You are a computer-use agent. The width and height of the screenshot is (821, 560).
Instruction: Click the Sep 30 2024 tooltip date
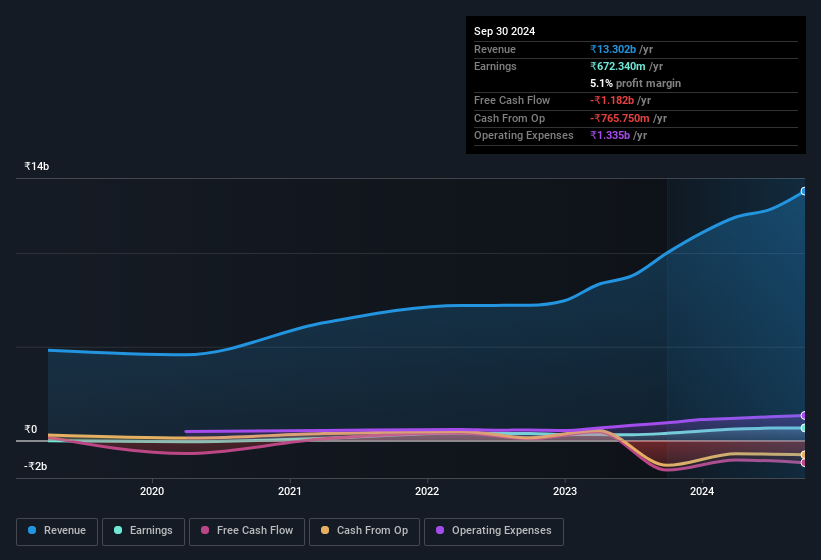coord(505,31)
